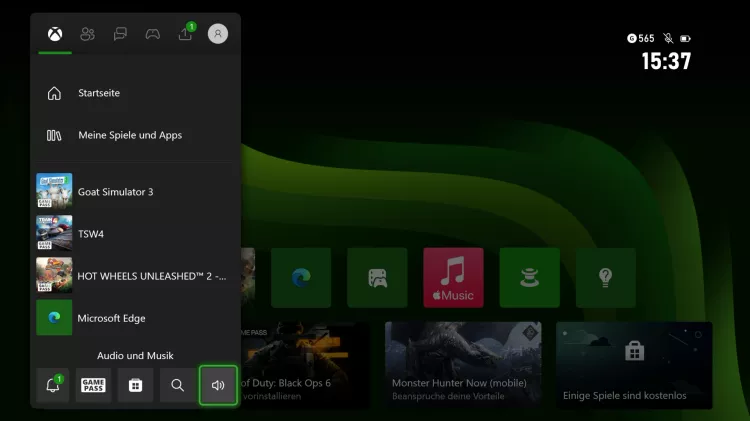Open the Apple Music tile
750x421 pixels.
[453, 277]
